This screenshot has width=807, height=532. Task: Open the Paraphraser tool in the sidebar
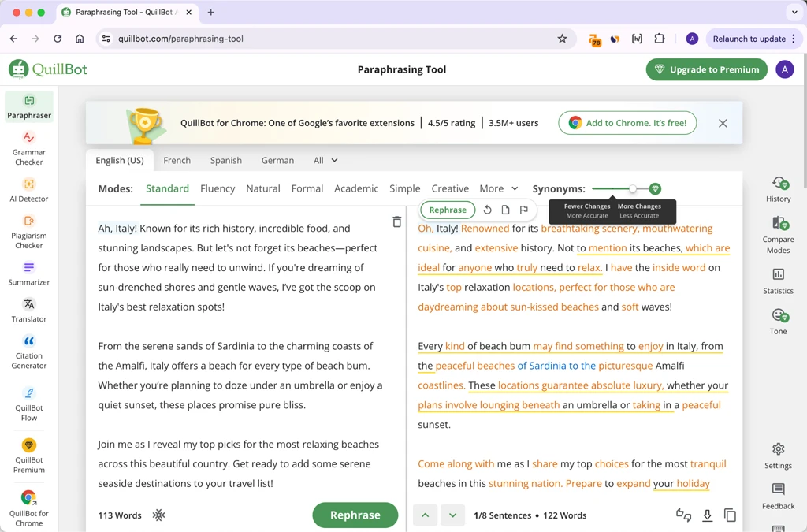(x=29, y=107)
